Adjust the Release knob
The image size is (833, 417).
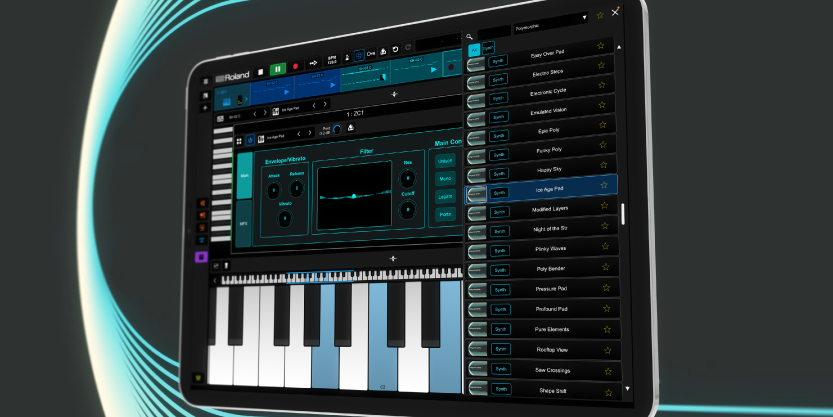(297, 188)
